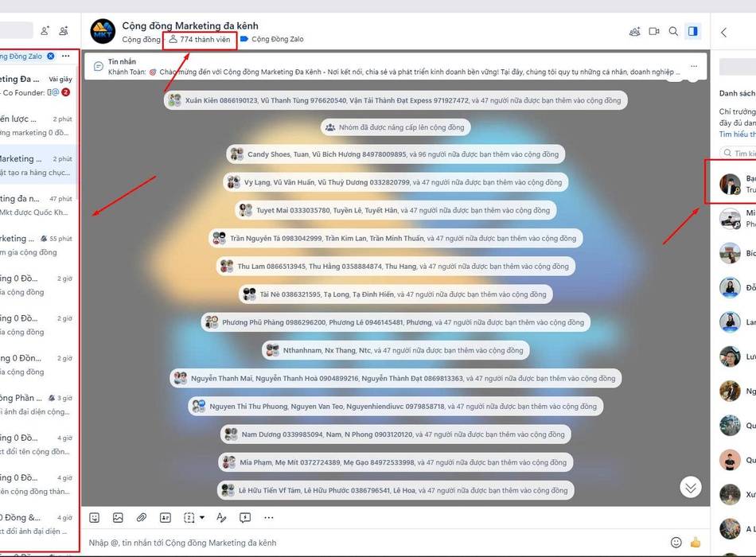This screenshot has height=557, width=756.
Task: Expand the screenshot capture dropdown arrow
Action: (202, 517)
